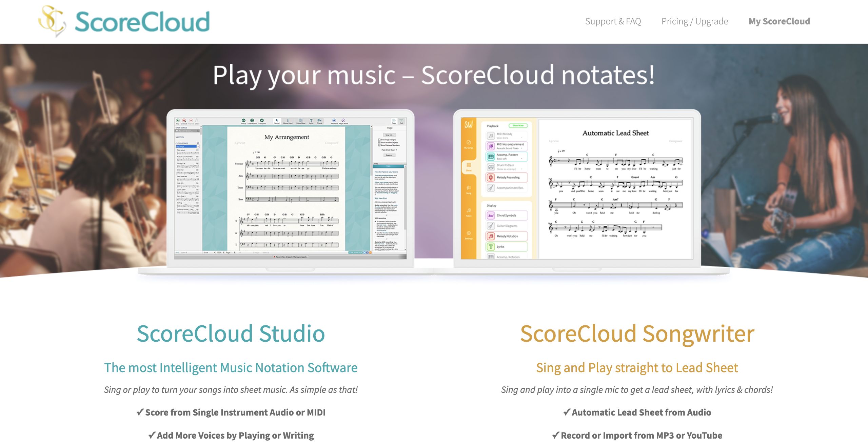This screenshot has height=444, width=868.
Task: Expand MIDI Accompaniment Acoustic Grand Piano dropdown
Action: pos(522,148)
